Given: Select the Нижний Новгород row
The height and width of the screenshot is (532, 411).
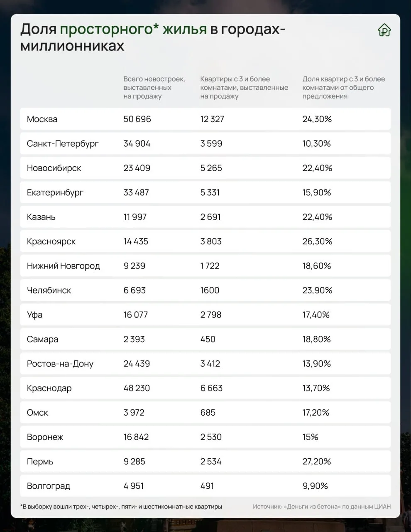Looking at the screenshot, I should pyautogui.click(x=205, y=266).
